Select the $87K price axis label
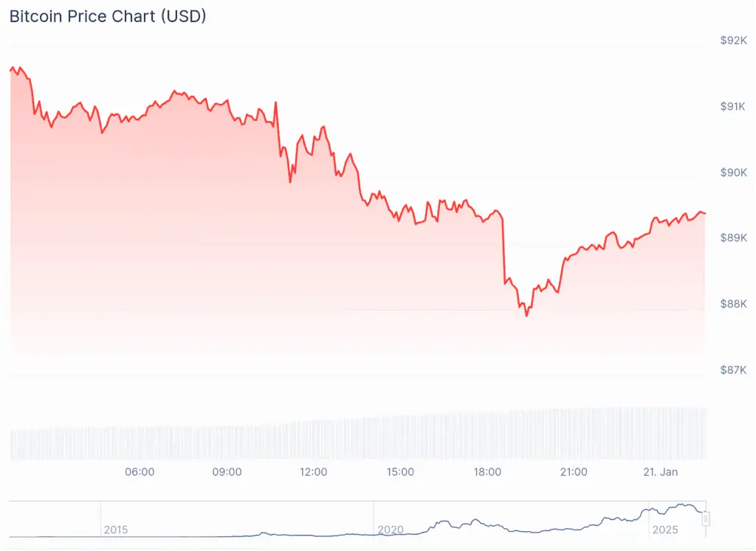The height and width of the screenshot is (551, 756). pyautogui.click(x=733, y=370)
